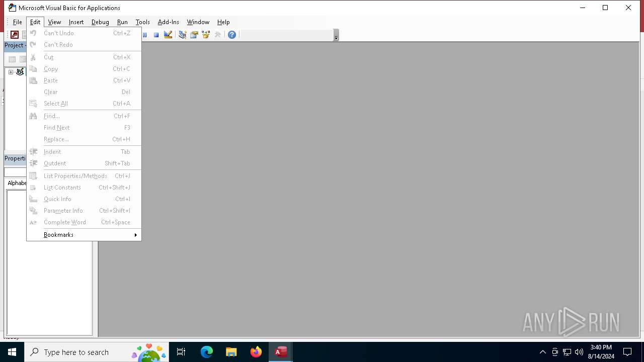Image resolution: width=644 pixels, height=362 pixels.
Task: Click the Break (pause) toolbar icon
Action: pyautogui.click(x=145, y=35)
